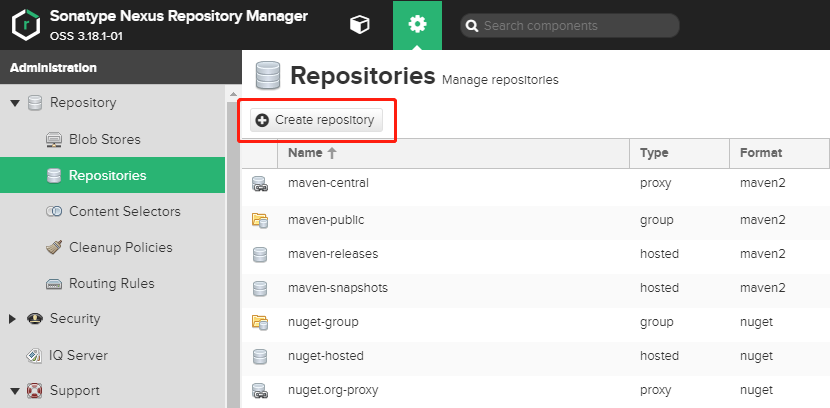Click the Support lifebuoy icon
The image size is (830, 408).
[35, 391]
